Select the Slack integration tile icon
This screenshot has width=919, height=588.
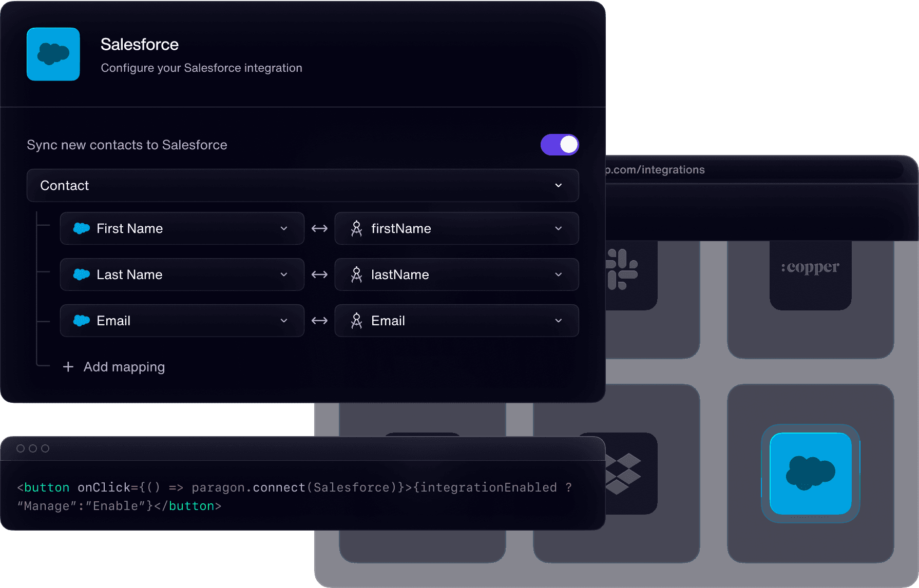coord(622,269)
